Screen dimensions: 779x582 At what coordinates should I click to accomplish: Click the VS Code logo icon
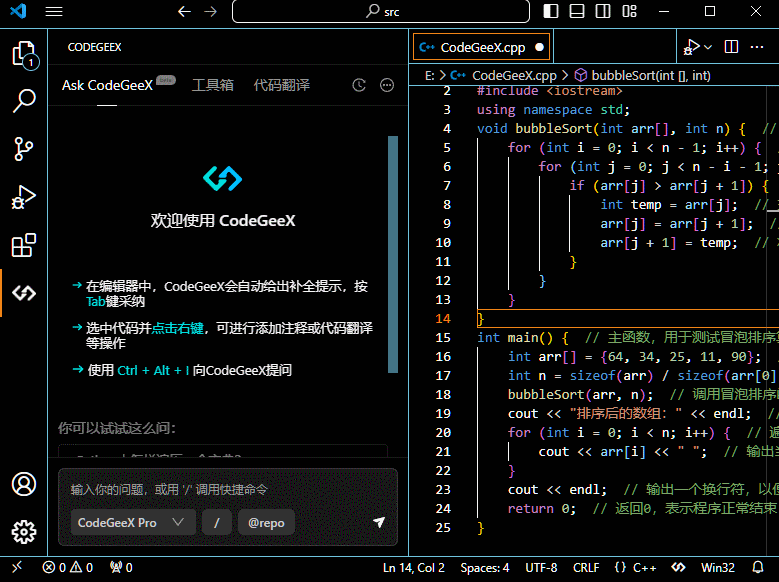[x=18, y=11]
